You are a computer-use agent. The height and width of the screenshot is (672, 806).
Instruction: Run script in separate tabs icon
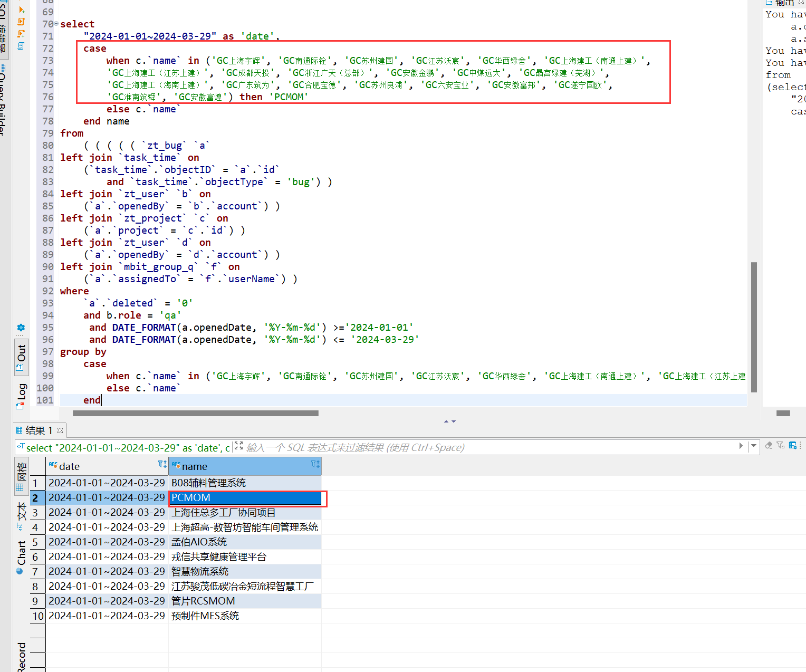(21, 34)
